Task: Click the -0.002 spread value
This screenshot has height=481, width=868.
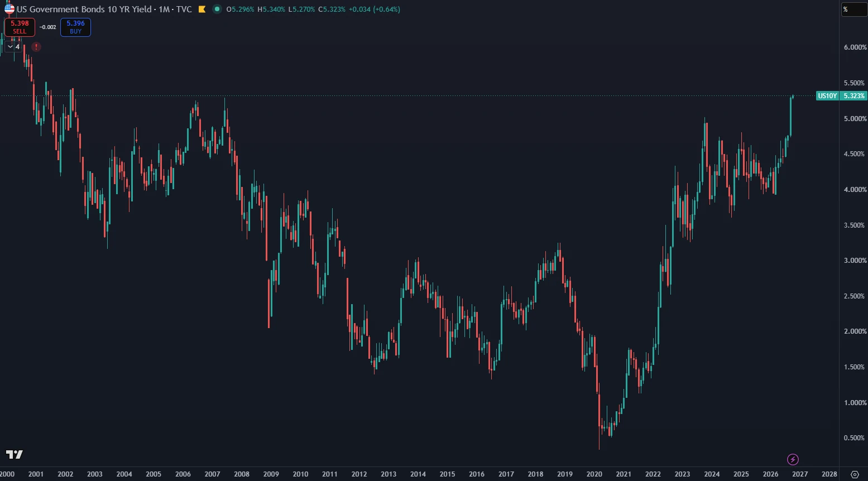Action: [48, 27]
